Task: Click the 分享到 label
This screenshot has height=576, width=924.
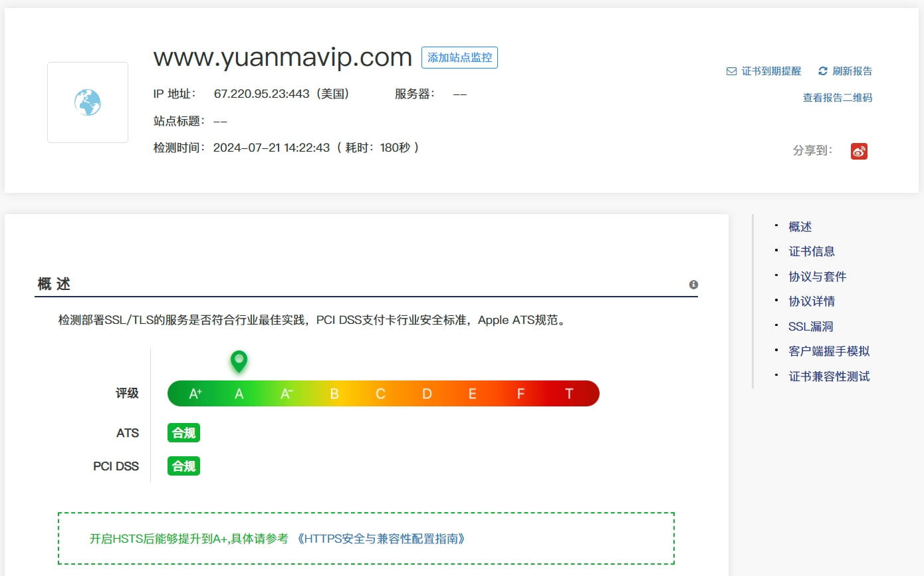Action: pyautogui.click(x=813, y=150)
